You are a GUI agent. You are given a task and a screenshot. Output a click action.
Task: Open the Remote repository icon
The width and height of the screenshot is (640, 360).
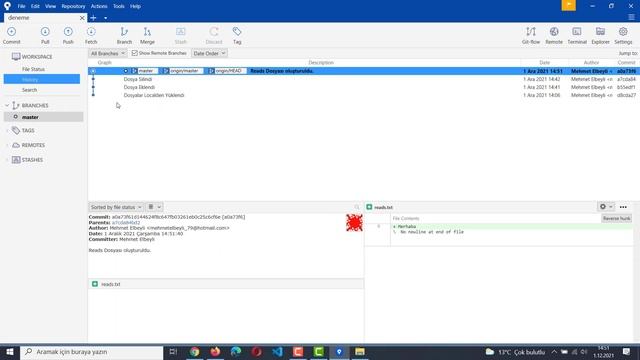point(554,36)
